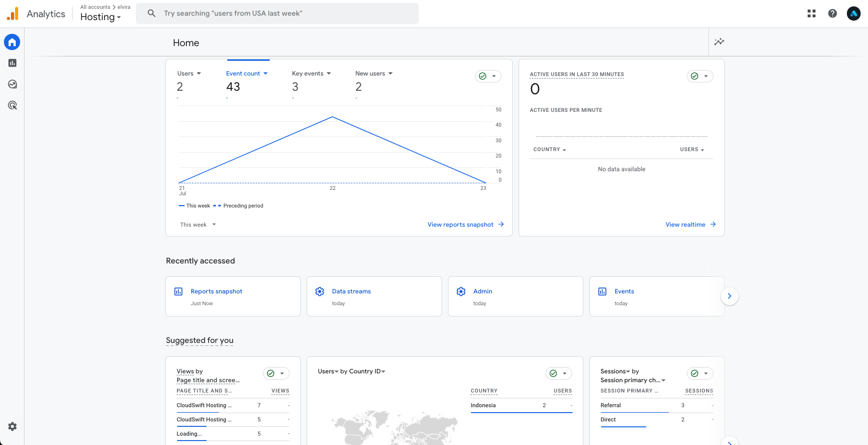The width and height of the screenshot is (868, 445).
Task: Open the Events recent card
Action: pos(657,296)
